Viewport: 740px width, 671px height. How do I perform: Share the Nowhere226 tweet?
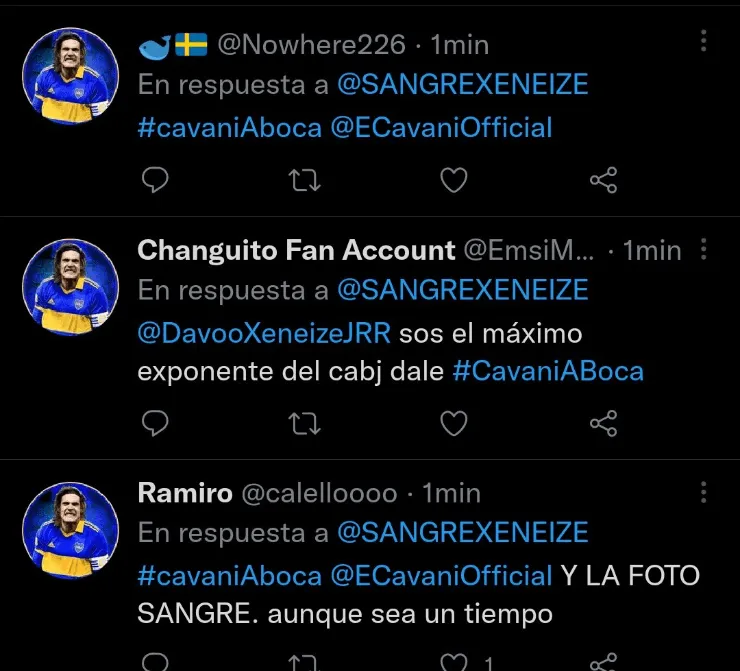pos(603,180)
